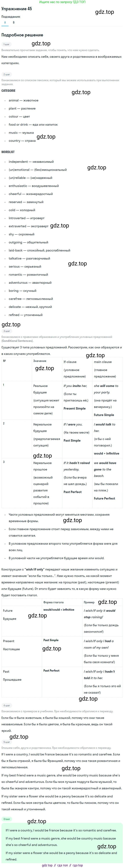This screenshot has width=125, height=868.
Task: Click the 'Подробное решение' heading
Action: click(22, 35)
